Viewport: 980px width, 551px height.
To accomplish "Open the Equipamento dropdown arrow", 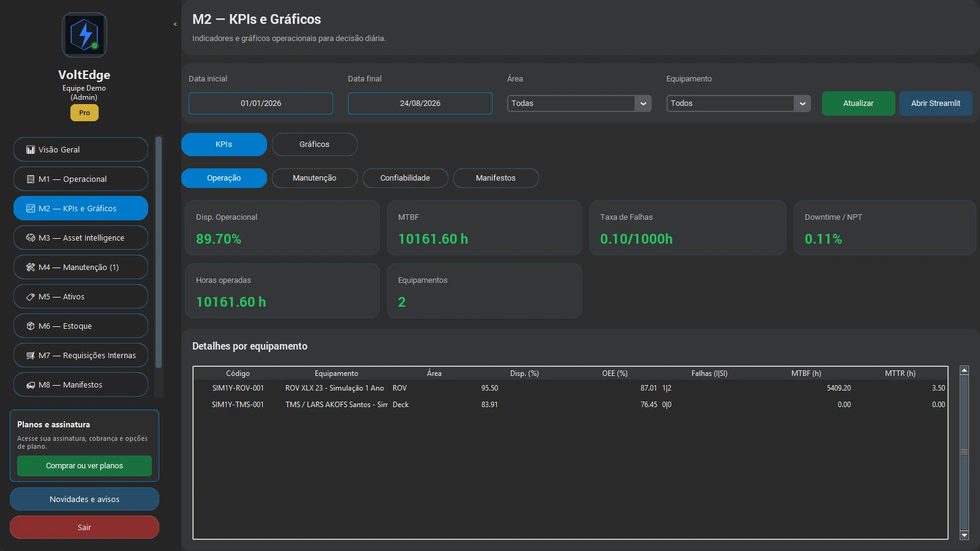I will (802, 103).
